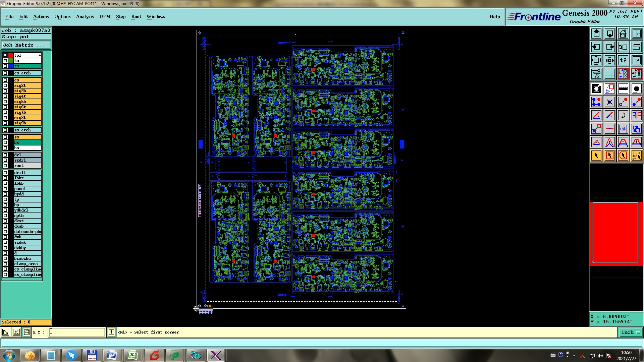Open the DFM menu
644x362 pixels.
coord(105,16)
